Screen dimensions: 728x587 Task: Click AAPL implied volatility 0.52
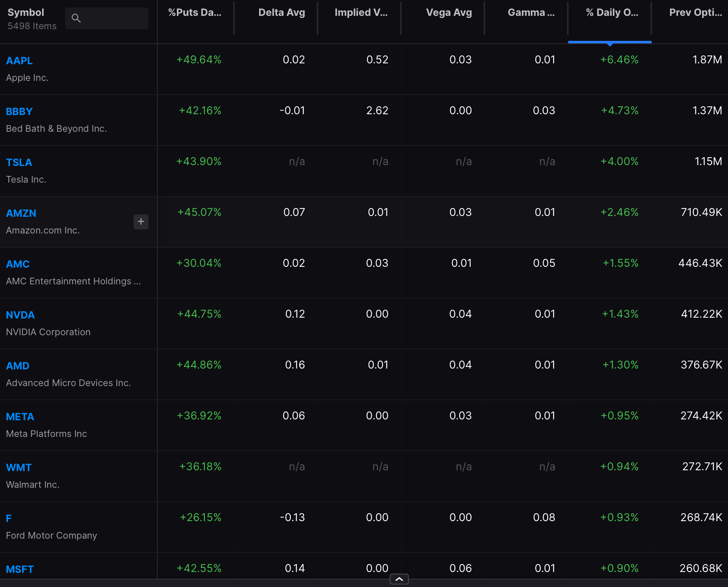377,60
